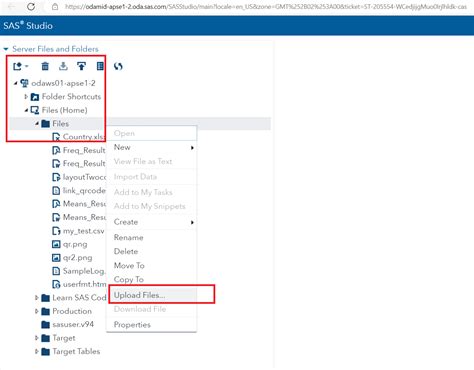This screenshot has width=474, height=370.
Task: Collapse Server Files and Folders section
Action: [x=6, y=49]
